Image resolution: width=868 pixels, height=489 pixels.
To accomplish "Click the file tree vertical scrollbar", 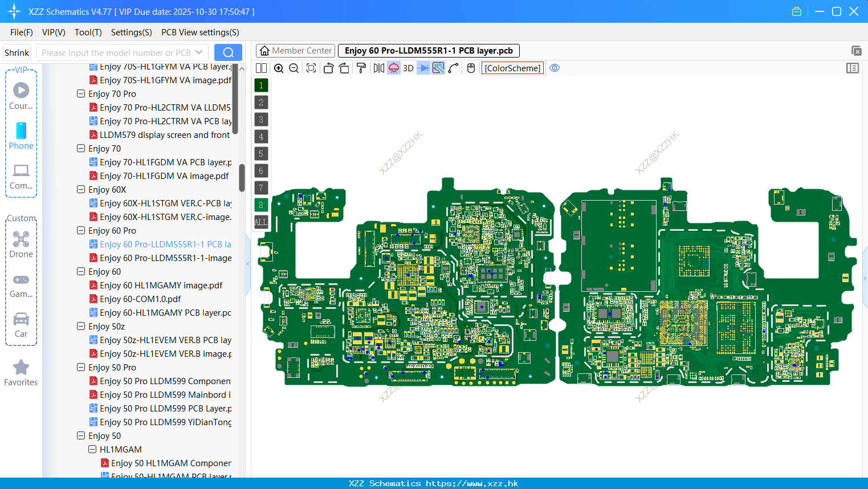I will [242, 178].
